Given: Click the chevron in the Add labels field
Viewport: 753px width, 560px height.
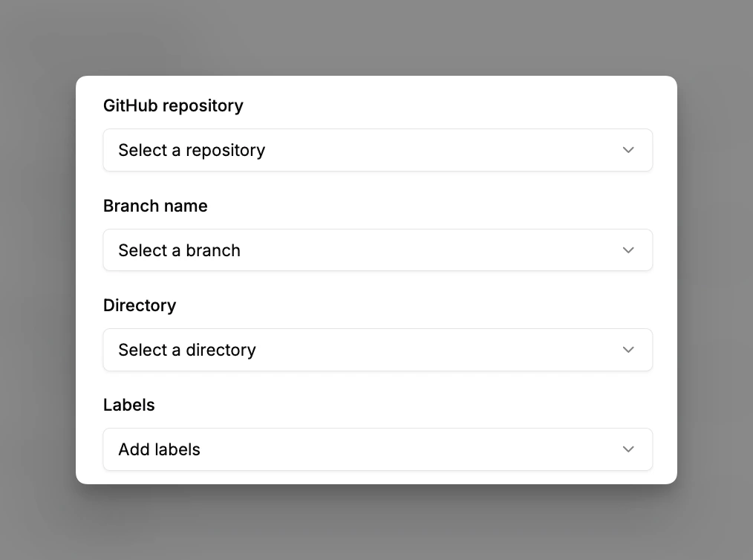Looking at the screenshot, I should (628, 449).
